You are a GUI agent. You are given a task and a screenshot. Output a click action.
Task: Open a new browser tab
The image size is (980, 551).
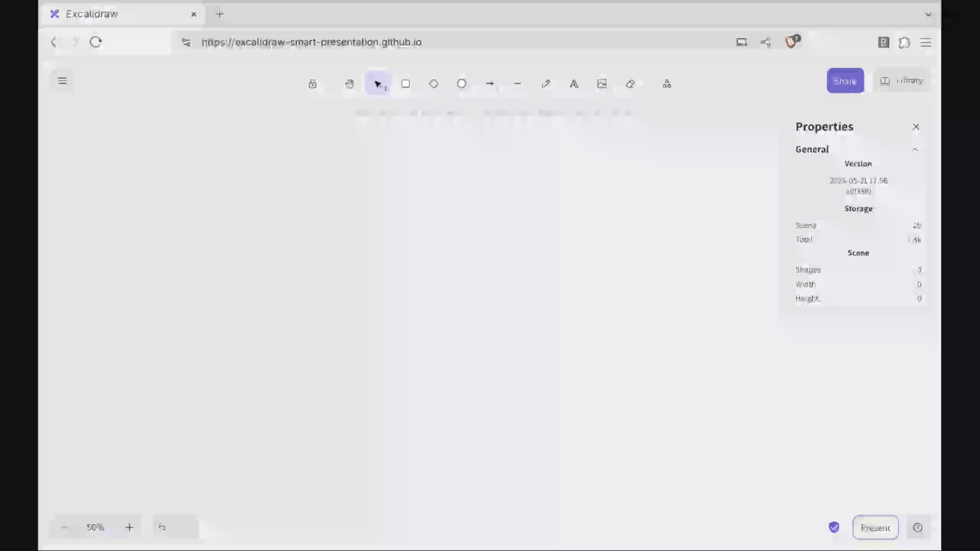point(220,14)
